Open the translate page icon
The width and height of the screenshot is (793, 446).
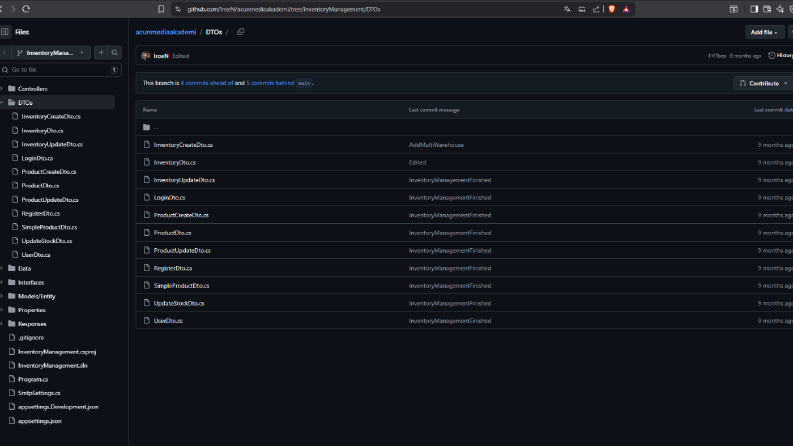pyautogui.click(x=567, y=9)
